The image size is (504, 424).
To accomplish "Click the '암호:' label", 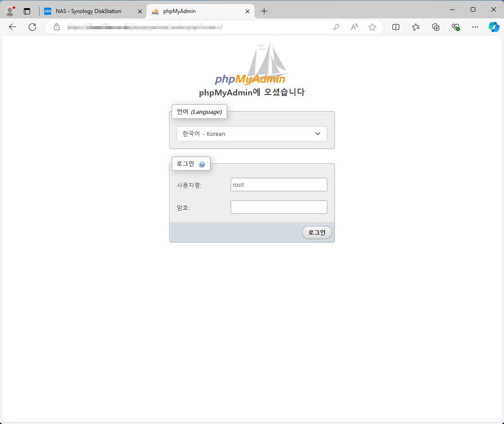I will (x=183, y=208).
